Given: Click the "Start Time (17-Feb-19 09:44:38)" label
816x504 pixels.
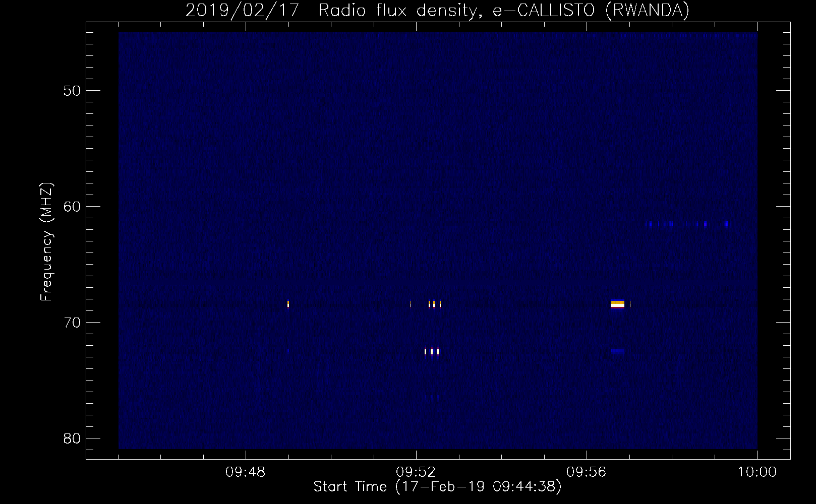Looking at the screenshot, I should pos(437,487).
